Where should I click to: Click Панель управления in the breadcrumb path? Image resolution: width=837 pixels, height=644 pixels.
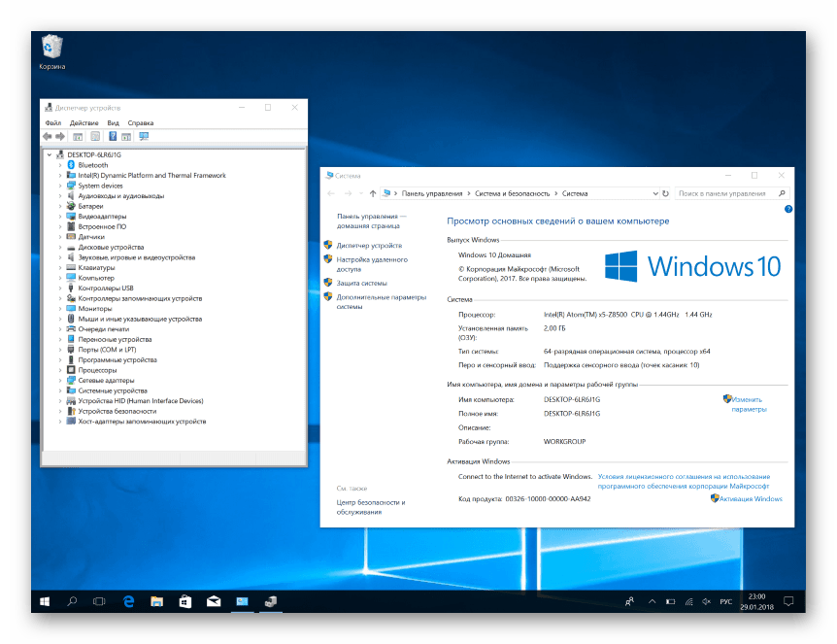point(432,194)
